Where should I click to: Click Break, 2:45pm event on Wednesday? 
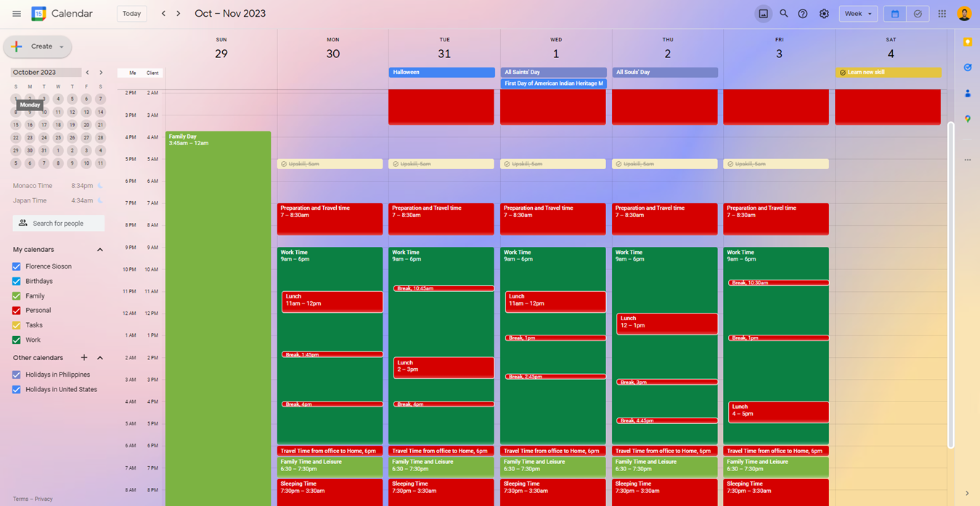(x=555, y=377)
